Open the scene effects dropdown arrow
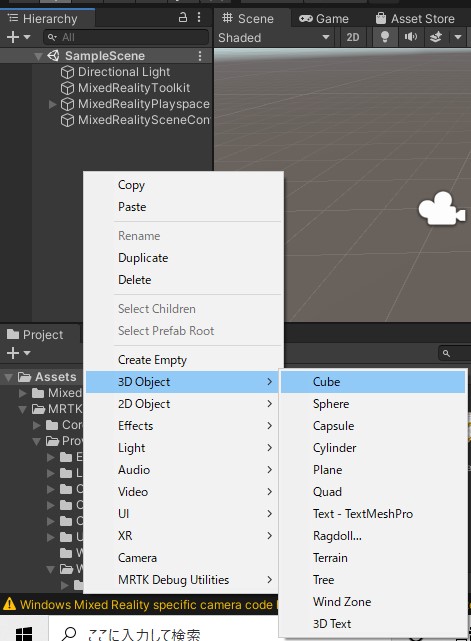 click(458, 37)
